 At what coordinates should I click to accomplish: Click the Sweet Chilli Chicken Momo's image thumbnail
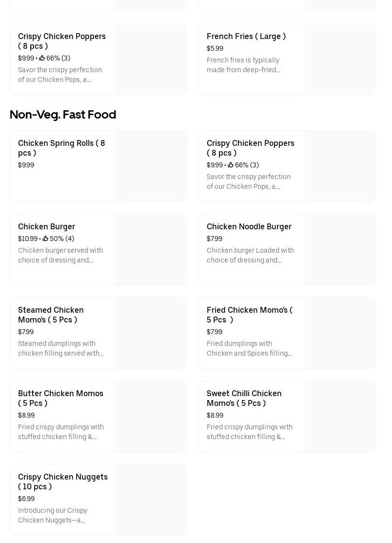click(x=339, y=417)
